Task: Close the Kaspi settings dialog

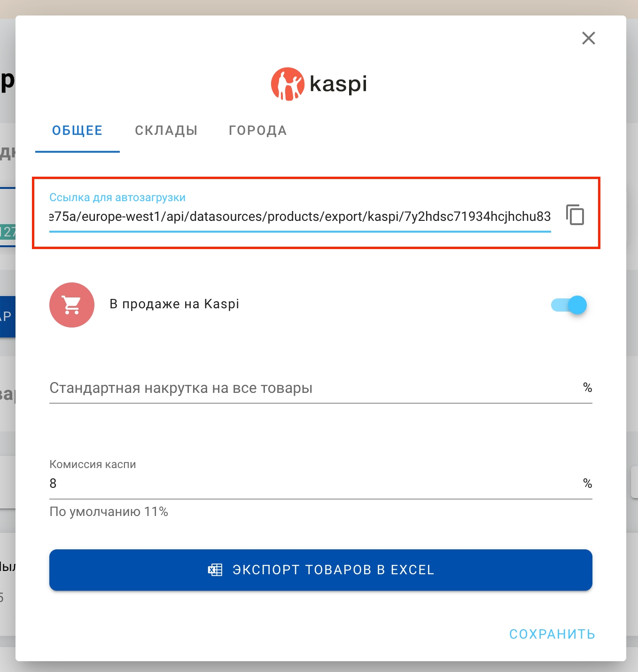Action: [588, 38]
